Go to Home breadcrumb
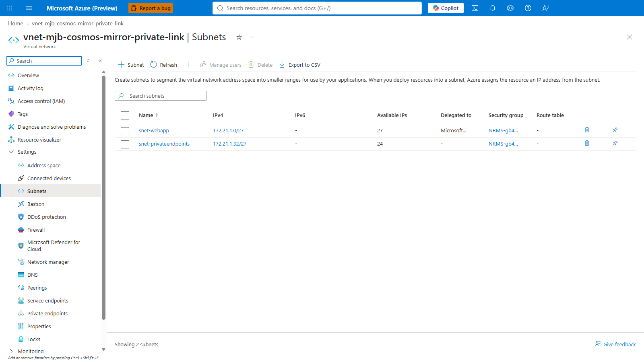The image size is (644, 362). (x=16, y=23)
